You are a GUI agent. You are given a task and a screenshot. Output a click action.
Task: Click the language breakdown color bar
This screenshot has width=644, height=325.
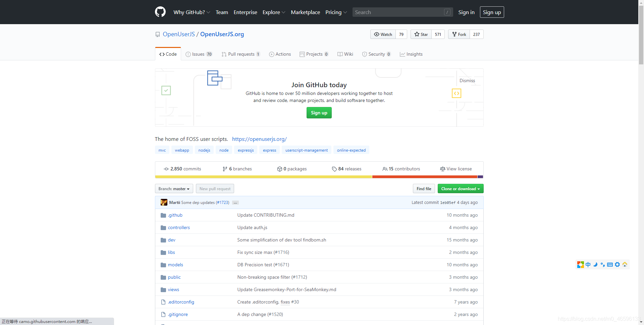click(319, 177)
